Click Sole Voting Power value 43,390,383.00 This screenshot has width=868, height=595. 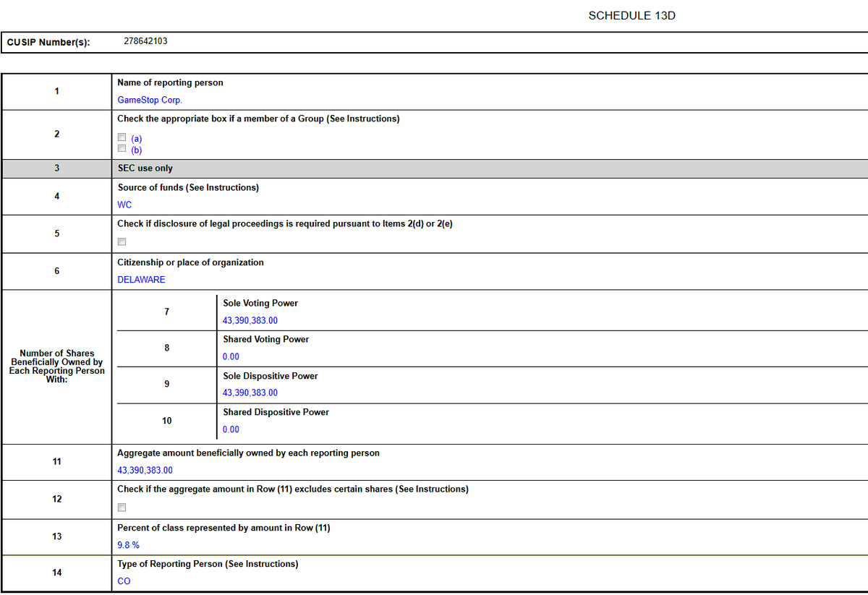(250, 320)
